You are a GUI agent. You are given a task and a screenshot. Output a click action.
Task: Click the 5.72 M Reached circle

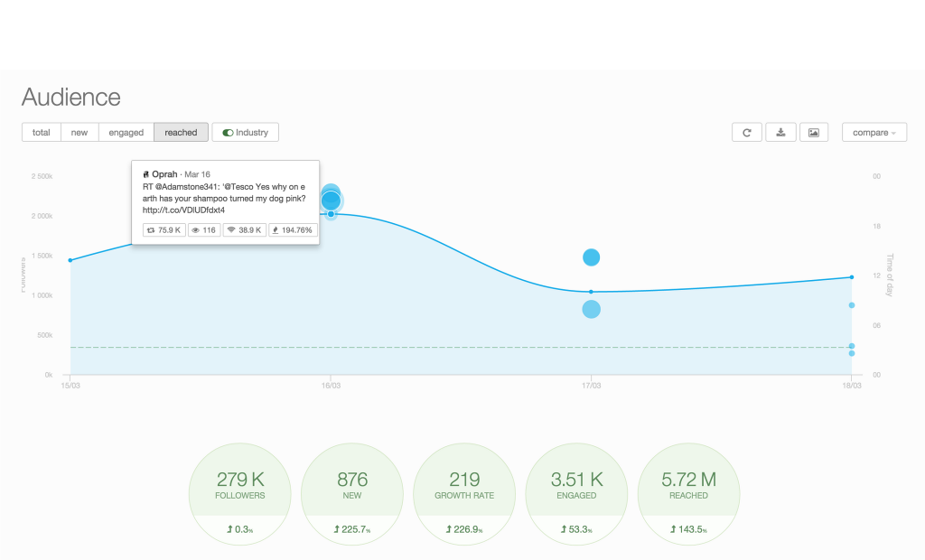pos(688,494)
